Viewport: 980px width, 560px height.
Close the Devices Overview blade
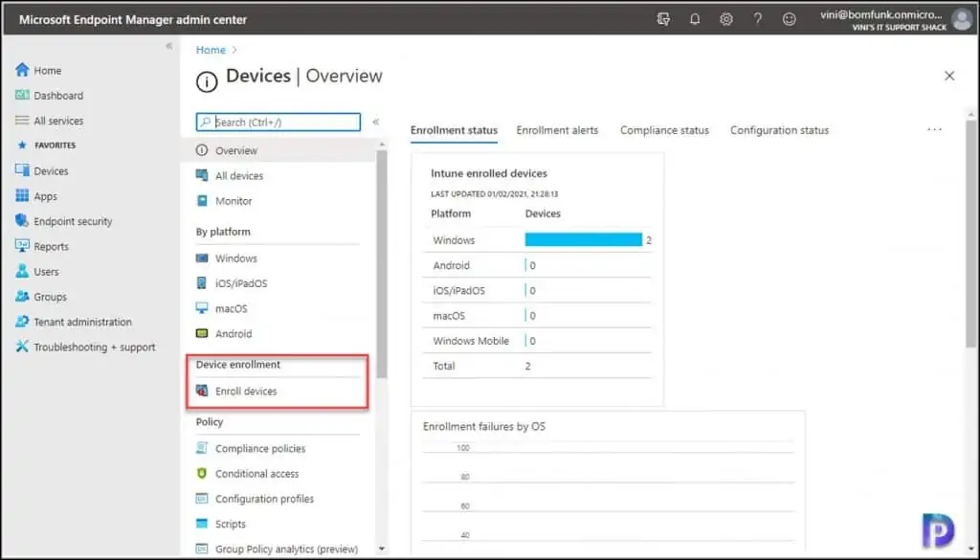(x=949, y=76)
